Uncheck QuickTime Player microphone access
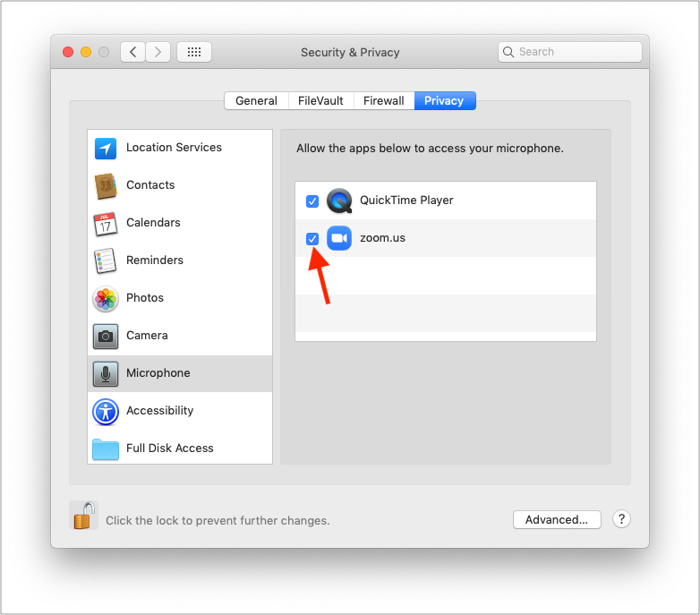Viewport: 700px width, 615px height. 312,201
